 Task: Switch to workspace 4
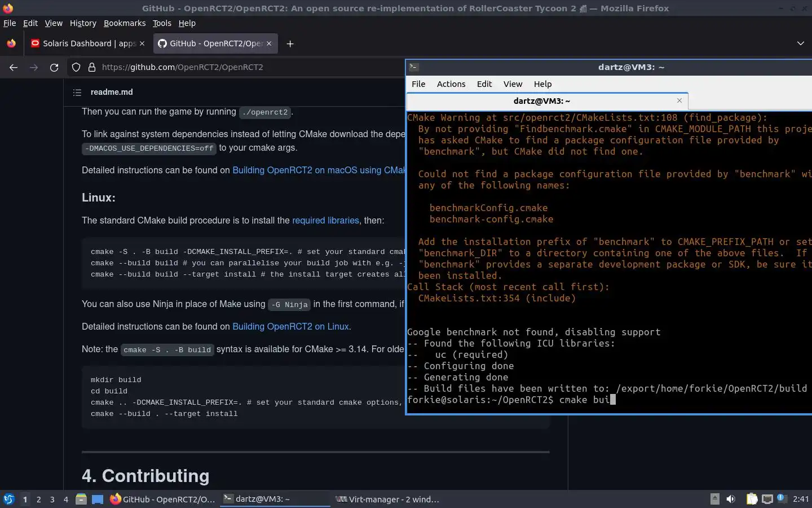(66, 500)
